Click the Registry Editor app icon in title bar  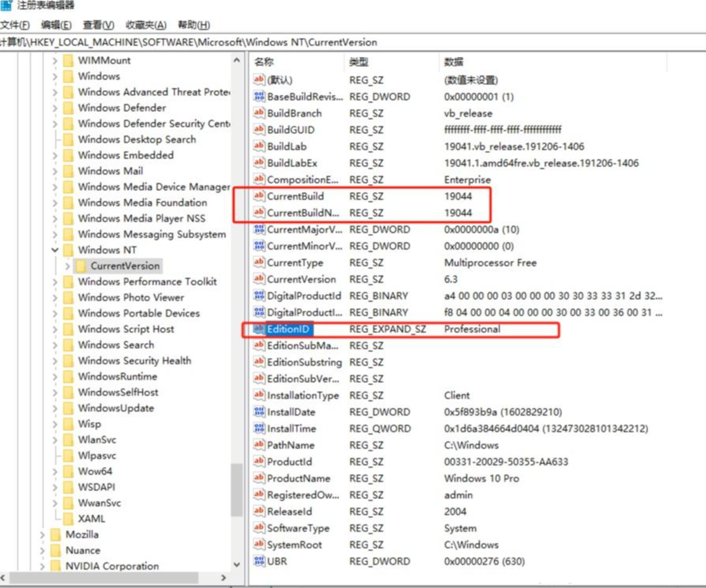coord(6,5)
